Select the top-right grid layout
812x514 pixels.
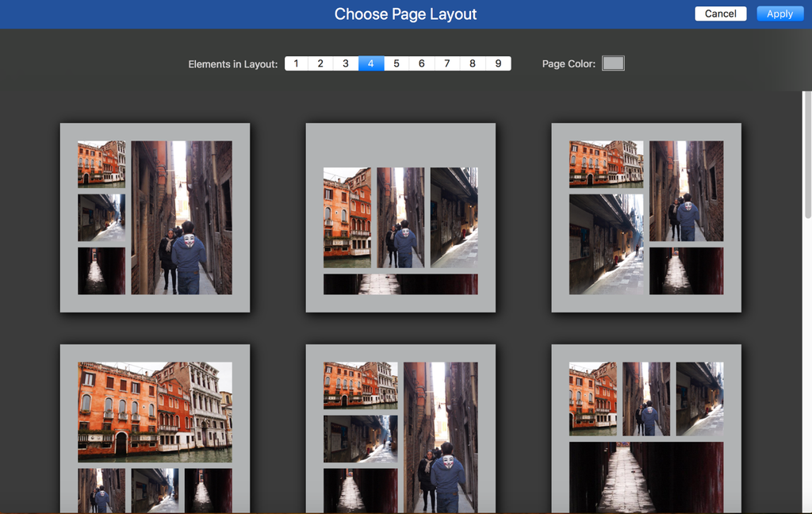pyautogui.click(x=645, y=217)
